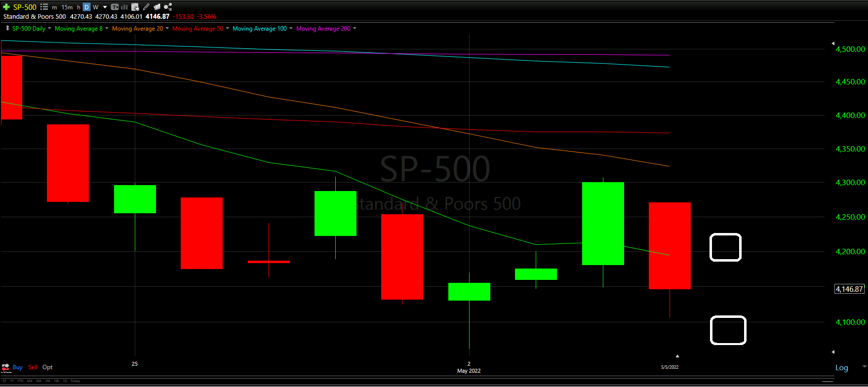Click the -153.30 change value
Screen dimensions: 868x387
pos(183,16)
